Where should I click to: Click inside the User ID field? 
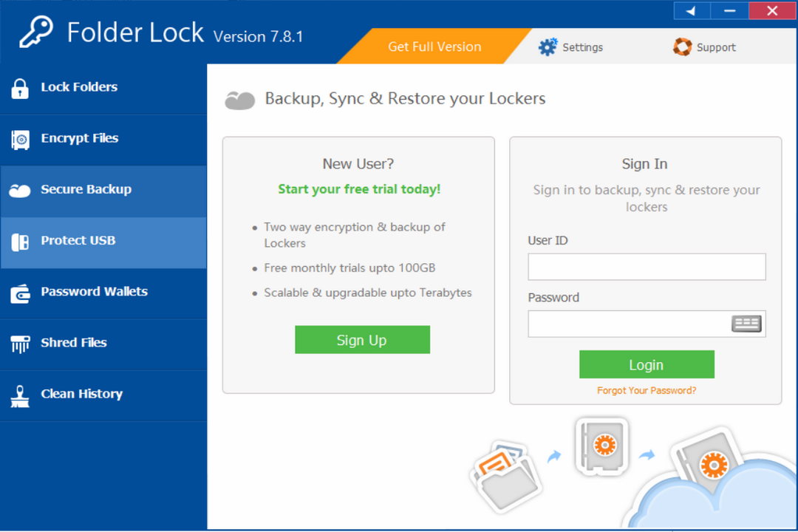(x=647, y=267)
